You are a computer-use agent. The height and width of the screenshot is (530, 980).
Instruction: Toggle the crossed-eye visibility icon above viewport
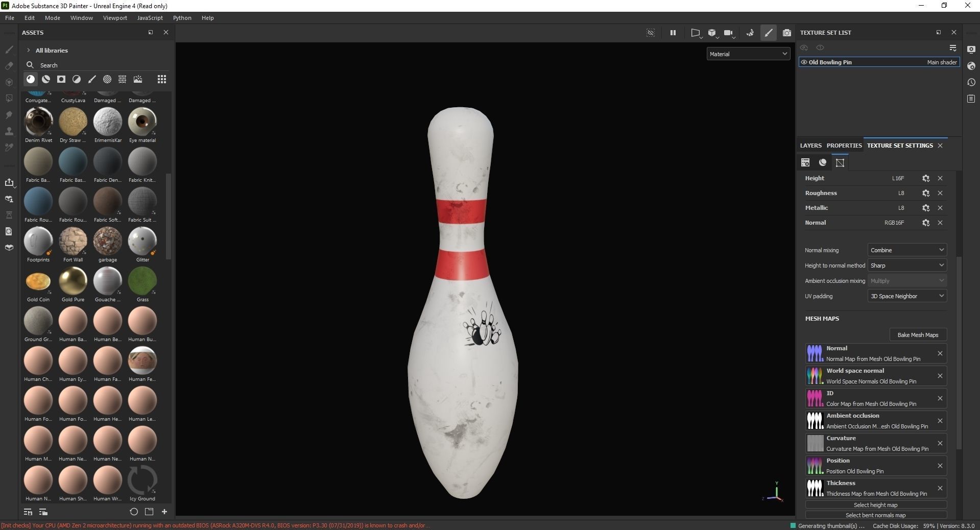pyautogui.click(x=651, y=33)
